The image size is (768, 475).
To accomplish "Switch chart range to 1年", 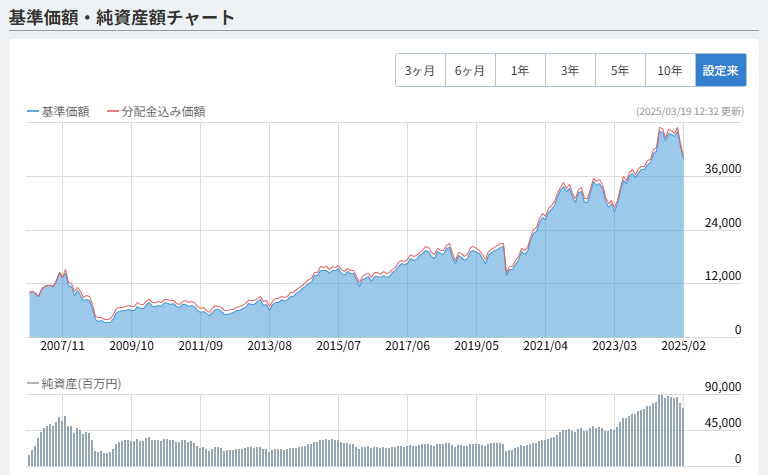I will (x=520, y=71).
